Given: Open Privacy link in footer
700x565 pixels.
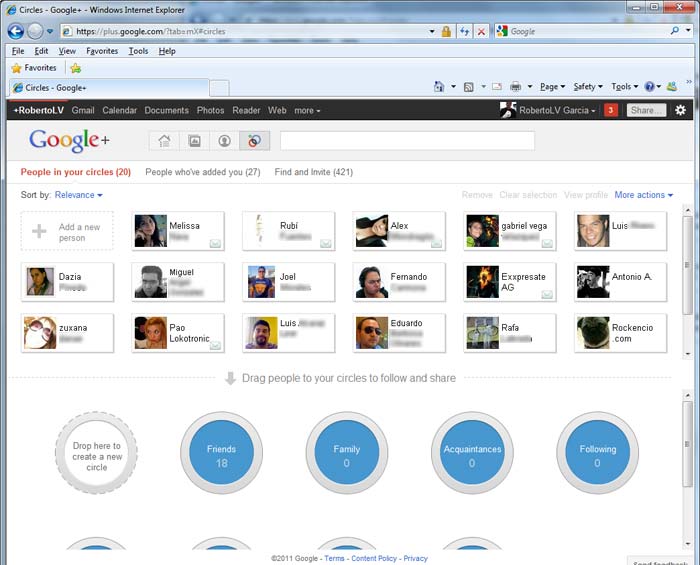Looking at the screenshot, I should [x=416, y=558].
